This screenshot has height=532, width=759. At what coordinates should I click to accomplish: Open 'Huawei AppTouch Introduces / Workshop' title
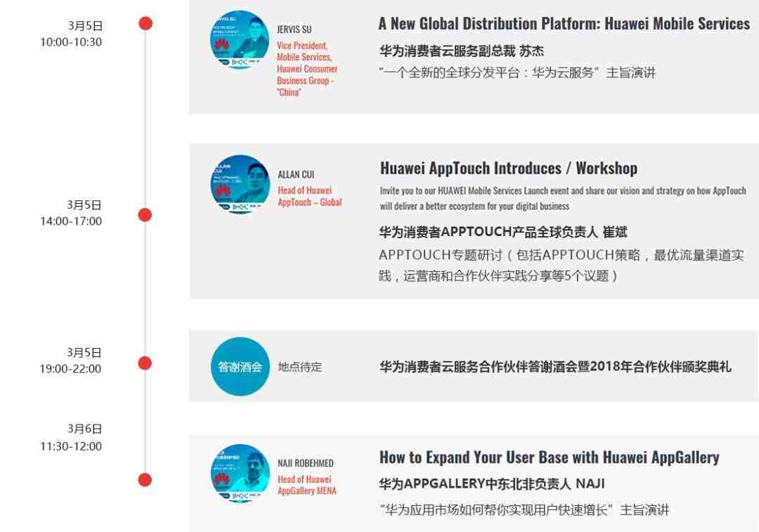click(509, 168)
